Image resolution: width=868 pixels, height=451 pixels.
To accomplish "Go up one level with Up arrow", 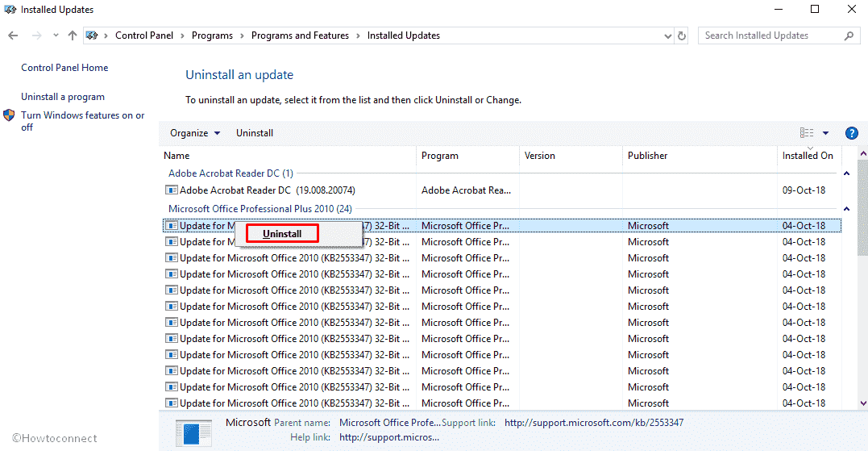I will (72, 35).
